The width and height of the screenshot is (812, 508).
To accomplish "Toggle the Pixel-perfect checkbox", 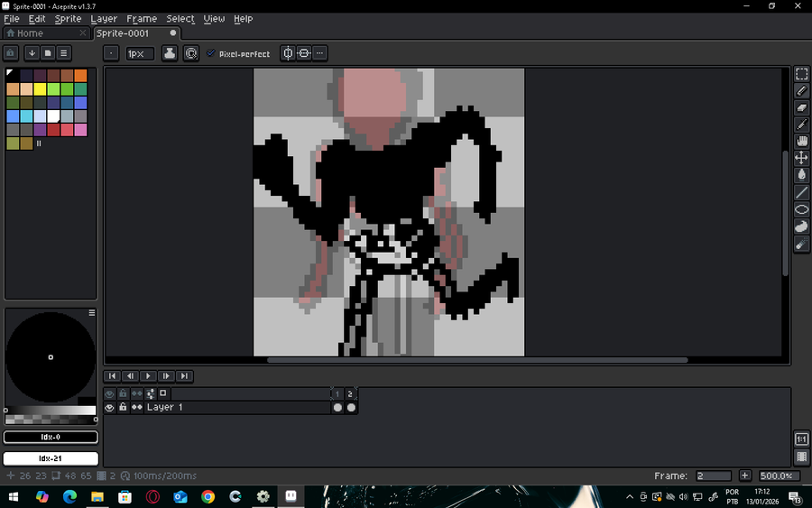I will pos(211,53).
